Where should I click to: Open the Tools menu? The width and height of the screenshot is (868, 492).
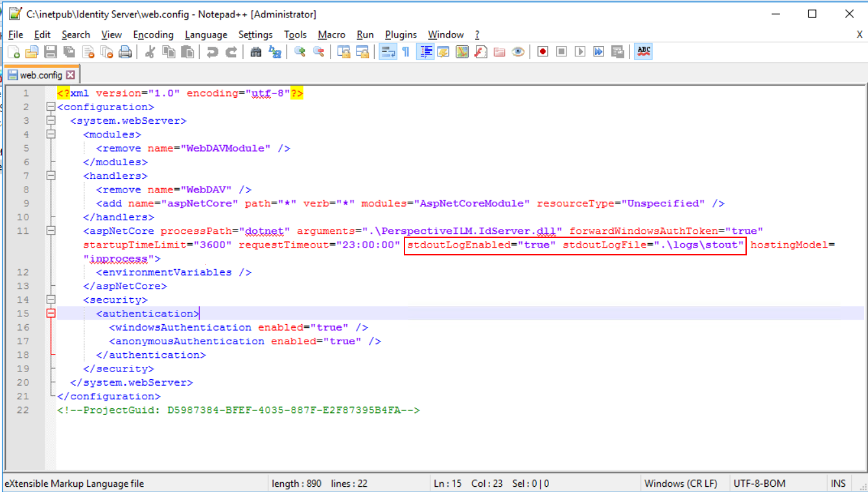click(296, 34)
